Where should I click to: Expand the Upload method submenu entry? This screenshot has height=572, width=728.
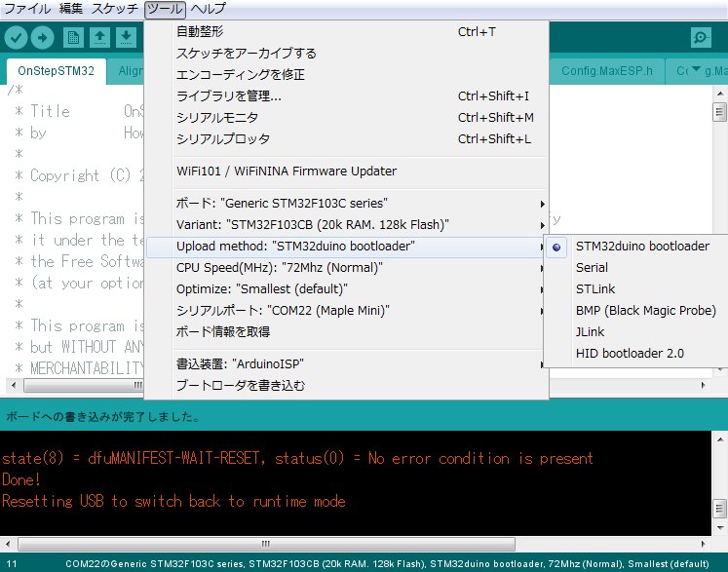click(346, 247)
